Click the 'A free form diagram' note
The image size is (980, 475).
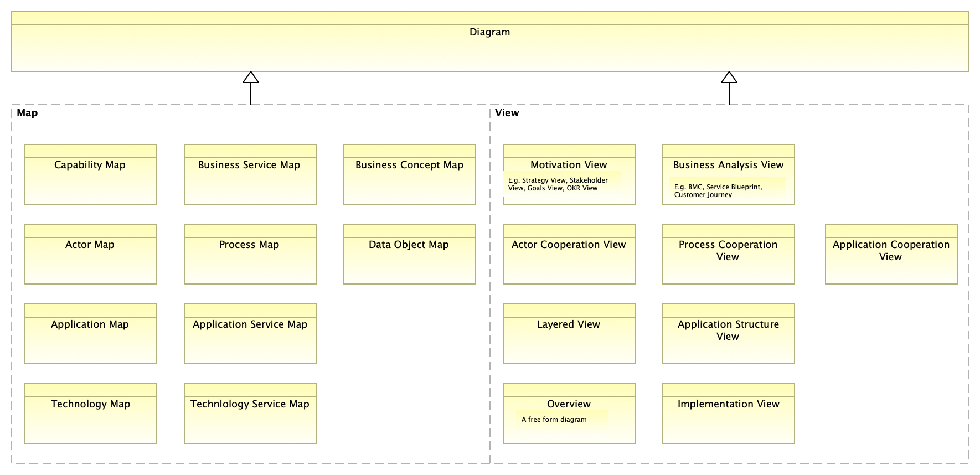pos(562,419)
